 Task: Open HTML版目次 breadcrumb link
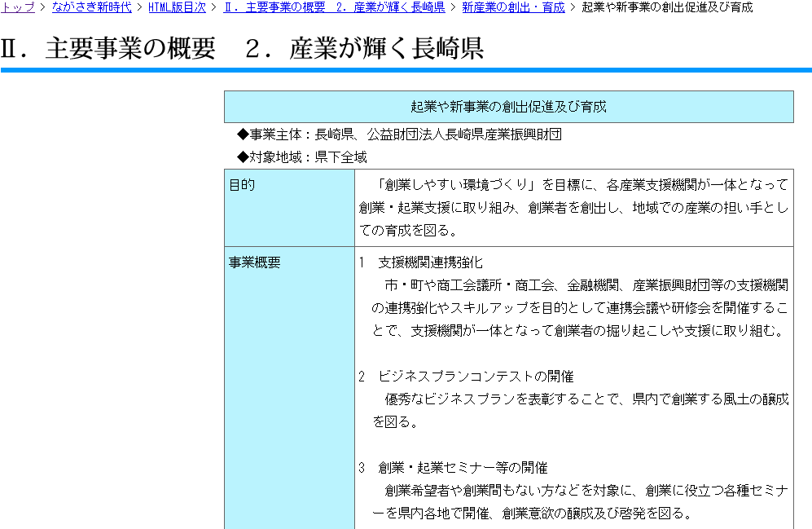[177, 7]
